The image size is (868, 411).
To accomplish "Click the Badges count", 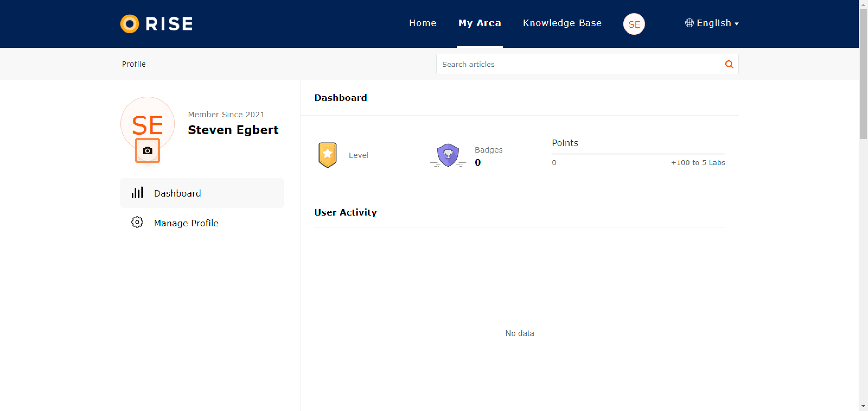I will point(477,163).
